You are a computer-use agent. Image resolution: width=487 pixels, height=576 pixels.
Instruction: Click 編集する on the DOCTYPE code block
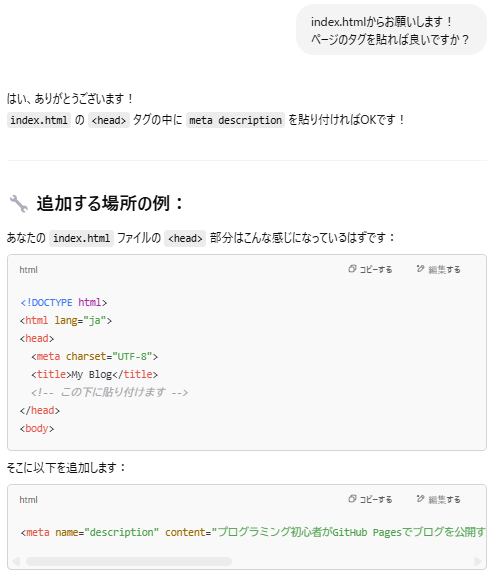point(439,269)
